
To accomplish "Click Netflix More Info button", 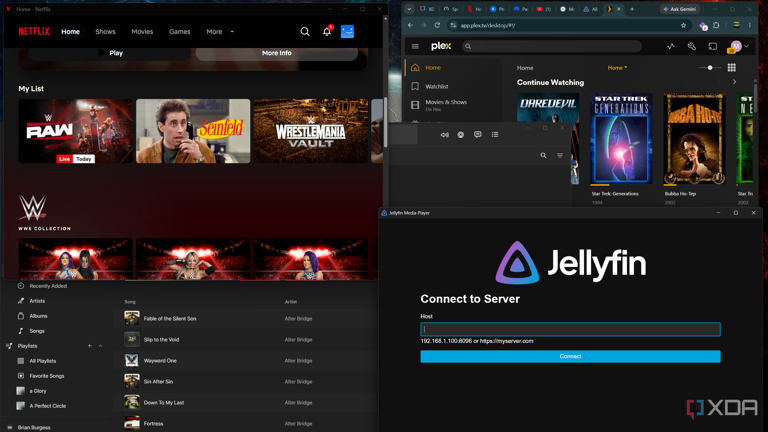I will tap(277, 53).
